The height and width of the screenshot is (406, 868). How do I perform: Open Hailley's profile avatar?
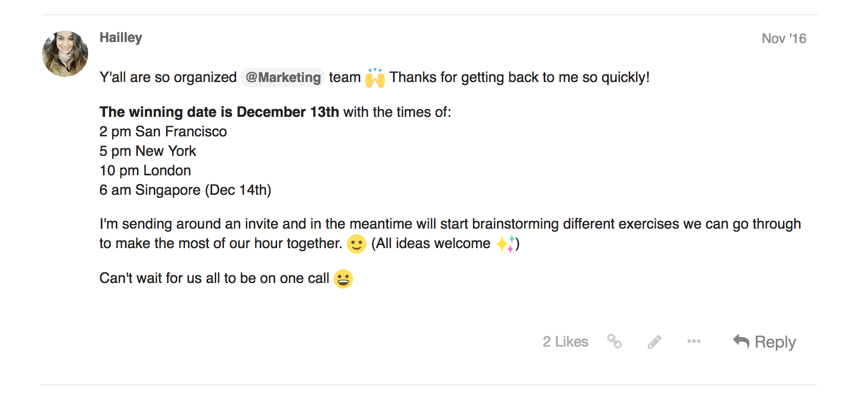pos(65,54)
